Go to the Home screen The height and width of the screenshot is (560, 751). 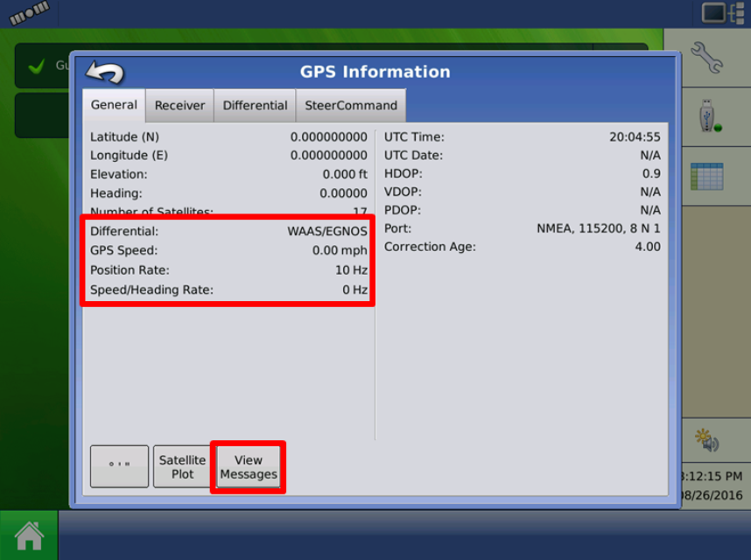pyautogui.click(x=29, y=535)
